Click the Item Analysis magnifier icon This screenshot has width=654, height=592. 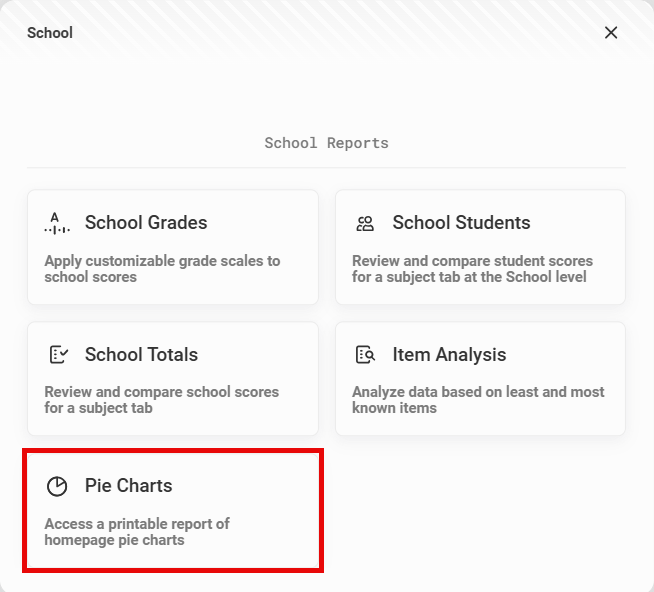[365, 355]
